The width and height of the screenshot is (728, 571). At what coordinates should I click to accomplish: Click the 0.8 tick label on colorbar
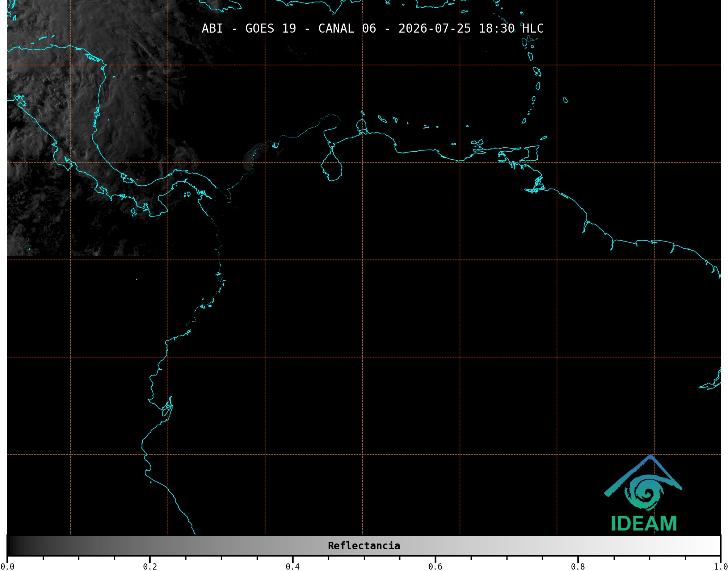pyautogui.click(x=578, y=567)
